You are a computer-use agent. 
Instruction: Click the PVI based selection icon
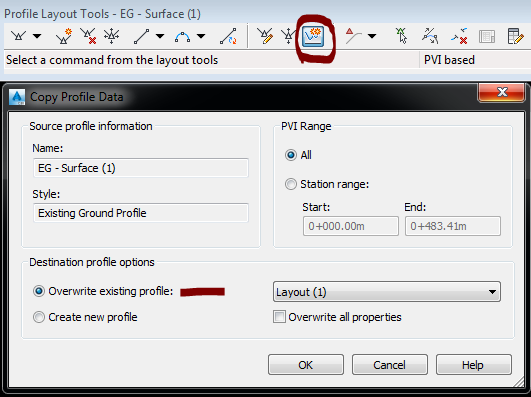pyautogui.click(x=353, y=36)
